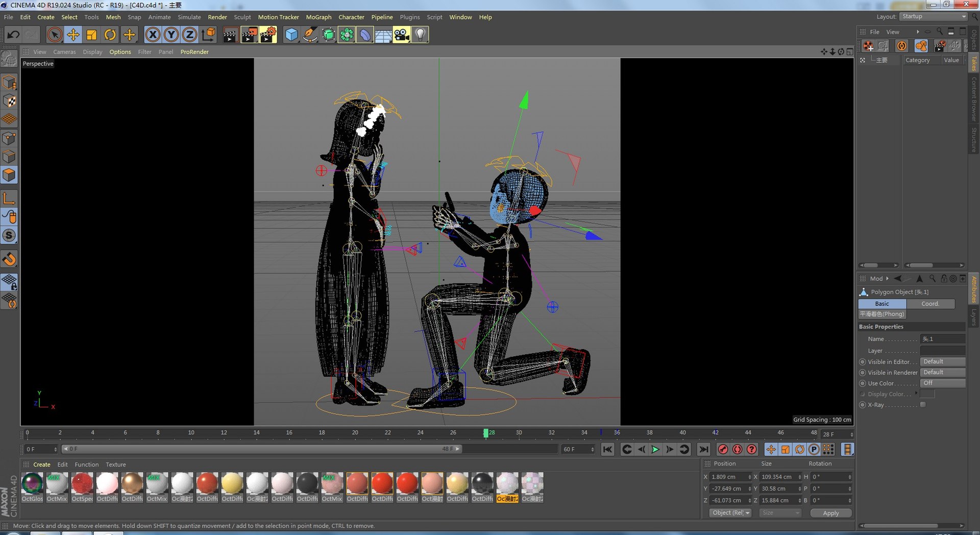Select the Move tool in top toolbar

(x=73, y=35)
